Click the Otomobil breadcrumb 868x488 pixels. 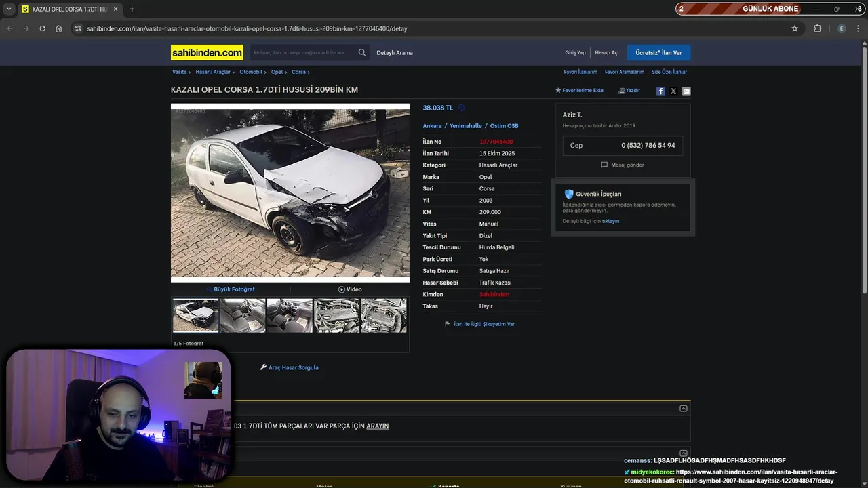(x=251, y=72)
